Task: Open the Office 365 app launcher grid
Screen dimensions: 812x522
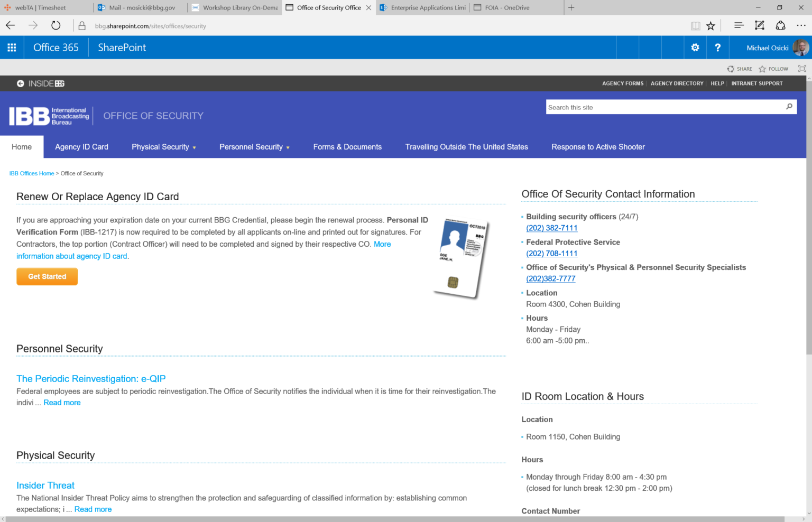Action: coord(12,48)
